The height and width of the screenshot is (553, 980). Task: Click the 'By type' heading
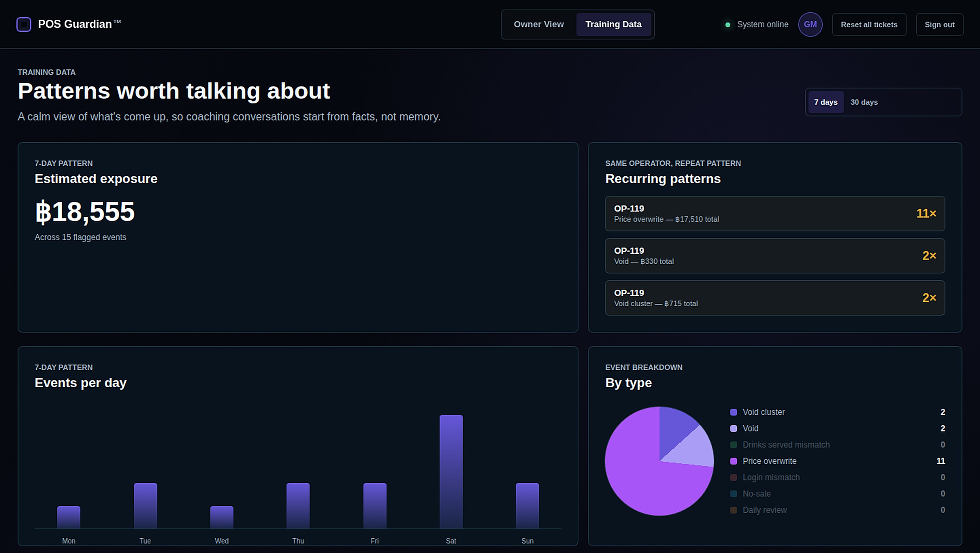click(x=628, y=383)
